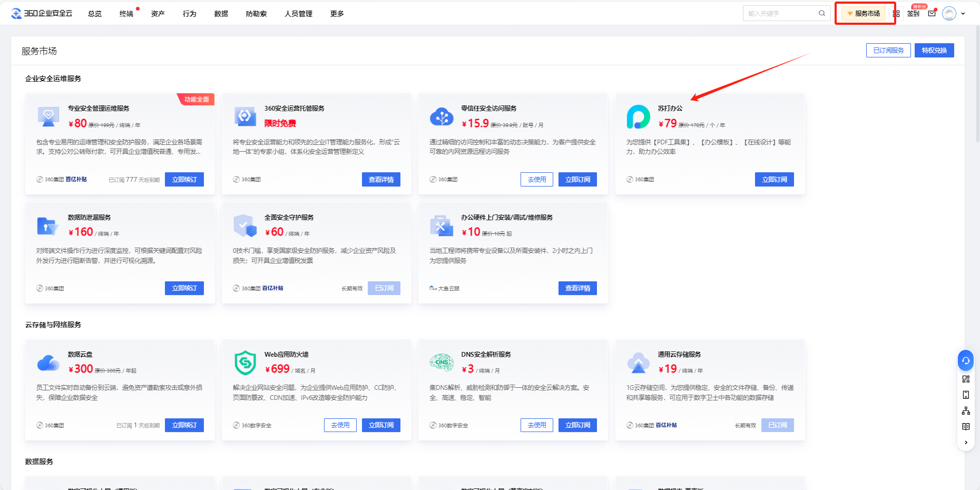Click the 360企业安全云 logo

coord(42,13)
